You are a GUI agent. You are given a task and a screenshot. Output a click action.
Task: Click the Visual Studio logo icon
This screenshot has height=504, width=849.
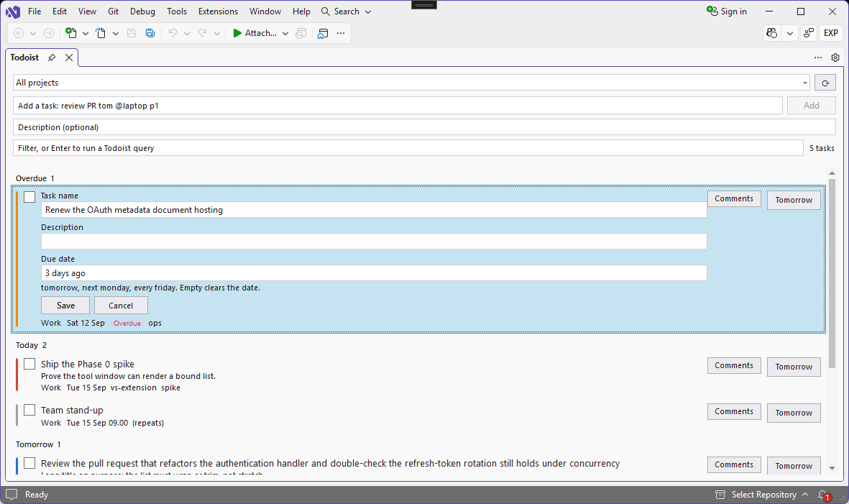tap(13, 12)
